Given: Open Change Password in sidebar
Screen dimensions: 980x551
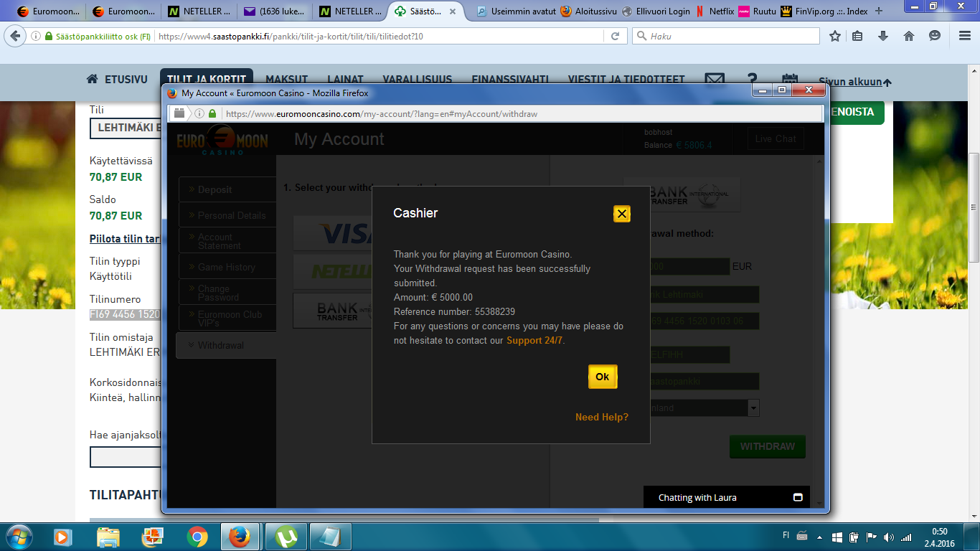Looking at the screenshot, I should tap(227, 293).
